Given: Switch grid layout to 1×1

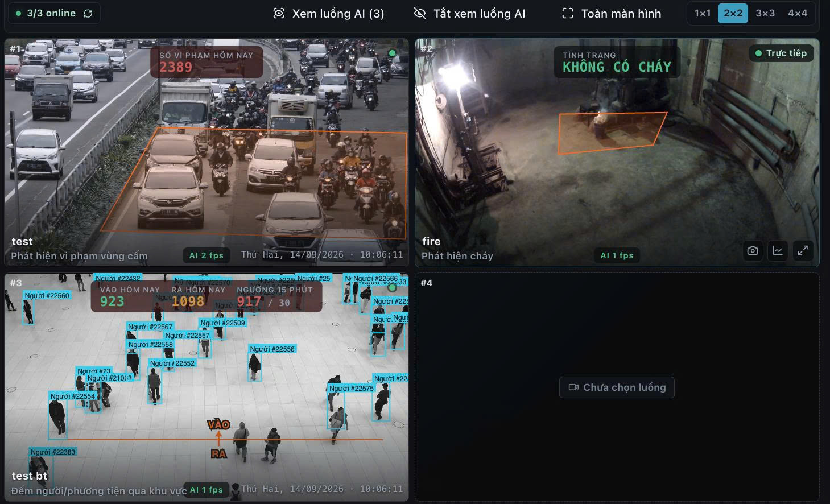Looking at the screenshot, I should (703, 13).
